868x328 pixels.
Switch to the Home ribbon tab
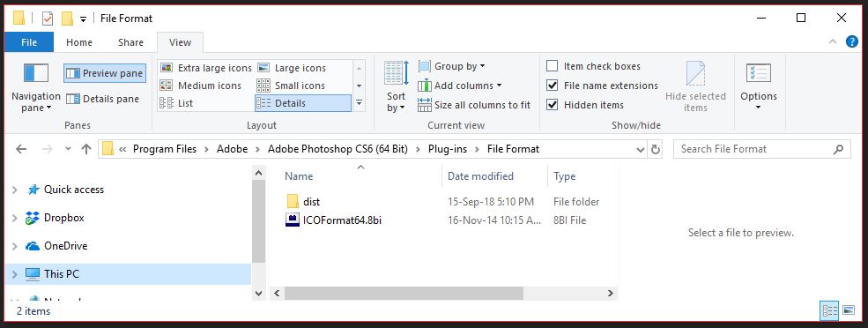[x=79, y=42]
